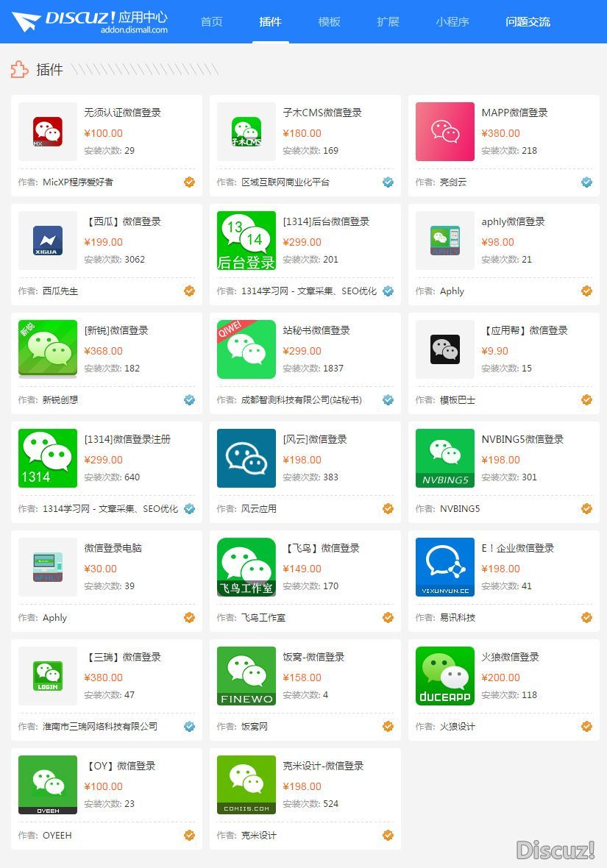Screen dimensions: 607x868
Task: Click the 安装次数: 3062 text
Action: (115, 260)
